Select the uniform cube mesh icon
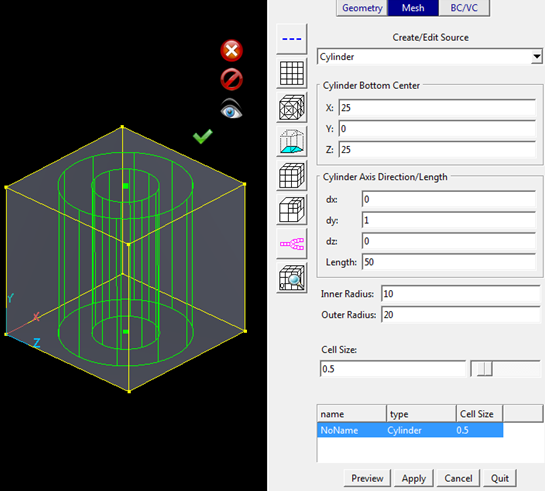 pos(292,175)
